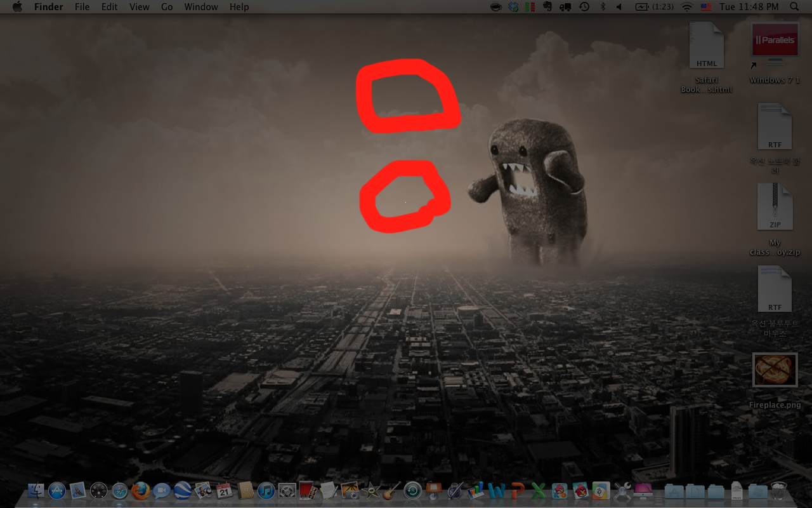The width and height of the screenshot is (812, 508).
Task: Launch the App Store Dock icon
Action: tap(57, 491)
